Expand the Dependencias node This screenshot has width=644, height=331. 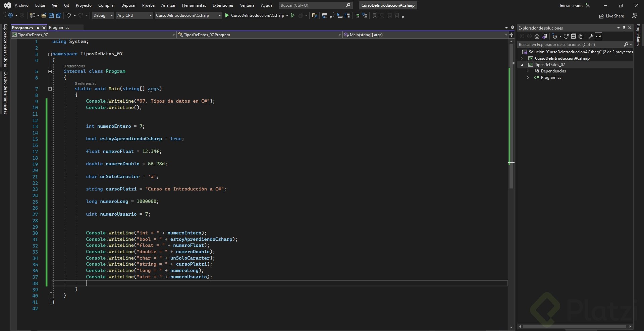point(528,71)
